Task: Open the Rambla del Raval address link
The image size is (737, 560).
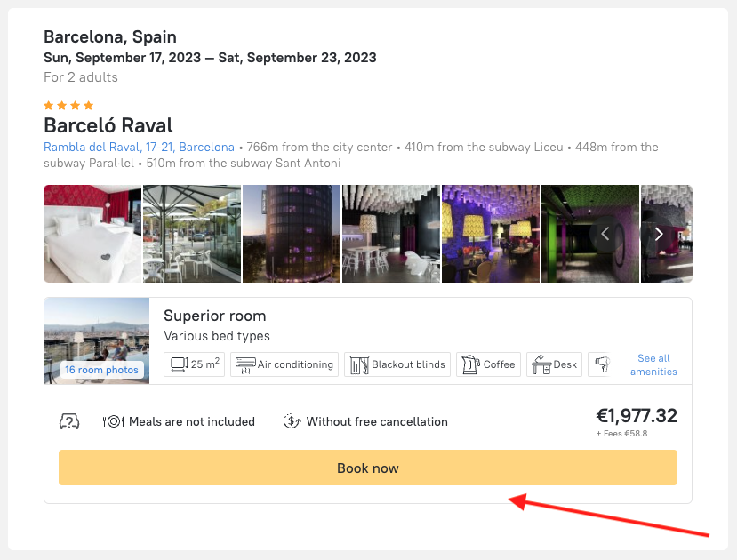Action: (139, 148)
